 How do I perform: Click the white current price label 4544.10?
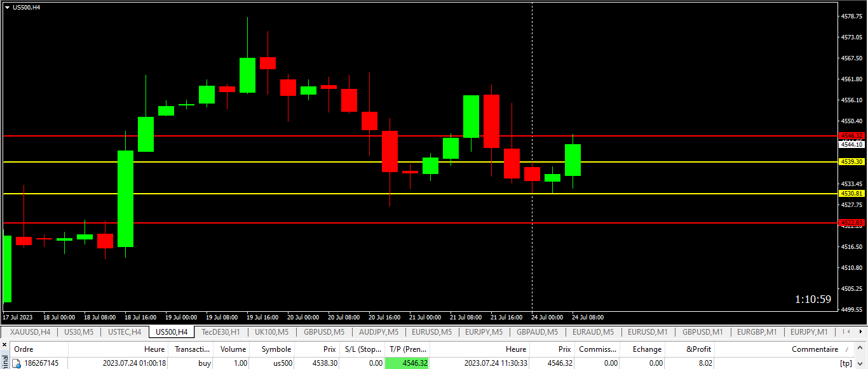point(851,145)
